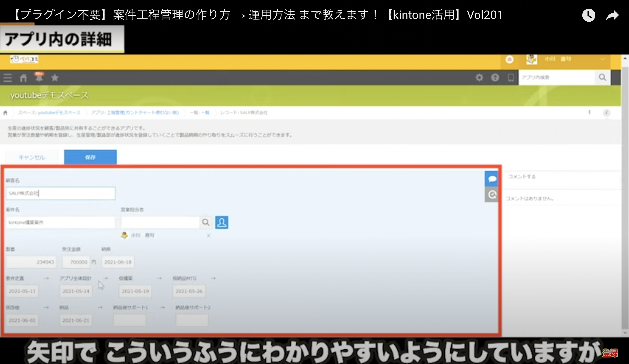Open notifications bell with 99+ badge
The width and height of the screenshot is (629, 364).
pos(39,77)
